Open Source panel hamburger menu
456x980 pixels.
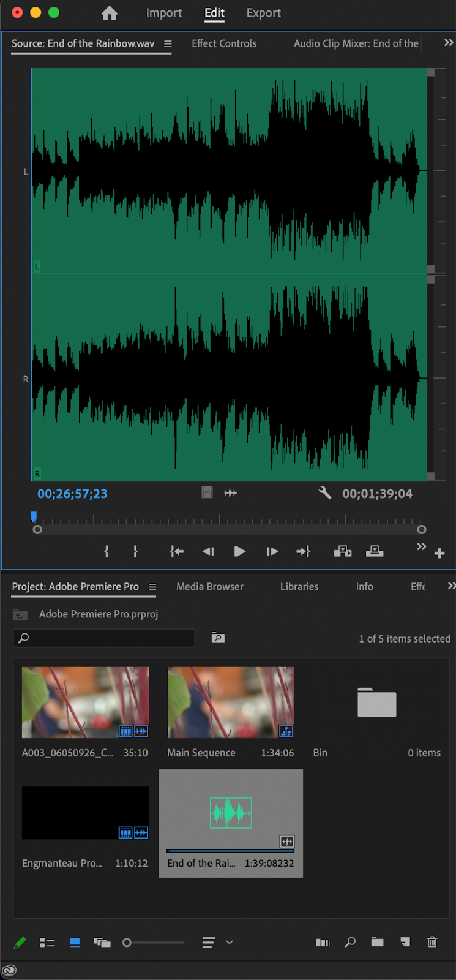[x=168, y=44]
